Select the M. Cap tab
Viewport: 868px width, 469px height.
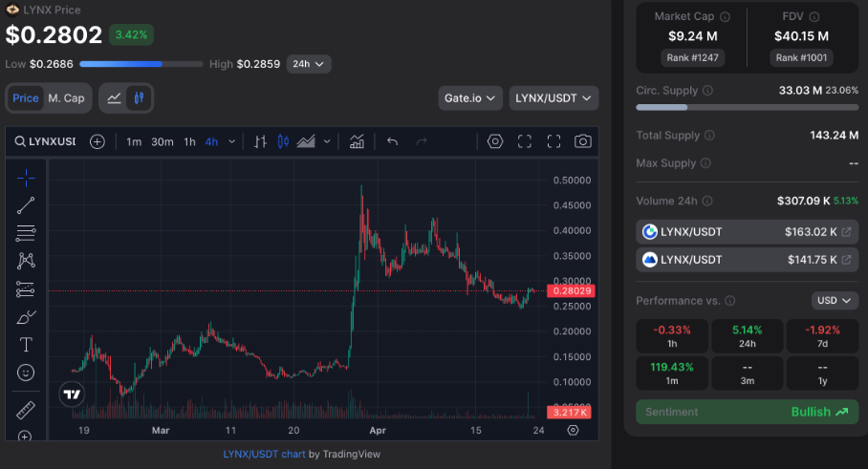pyautogui.click(x=66, y=97)
